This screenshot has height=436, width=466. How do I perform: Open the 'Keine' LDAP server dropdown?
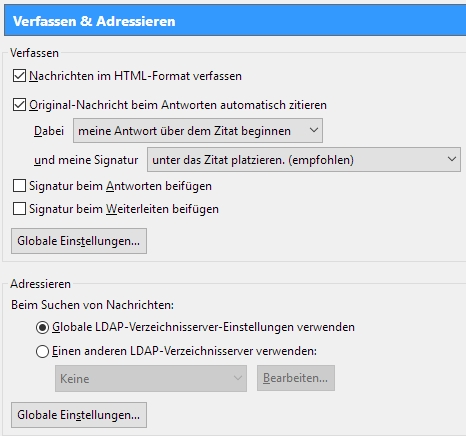coord(151,378)
